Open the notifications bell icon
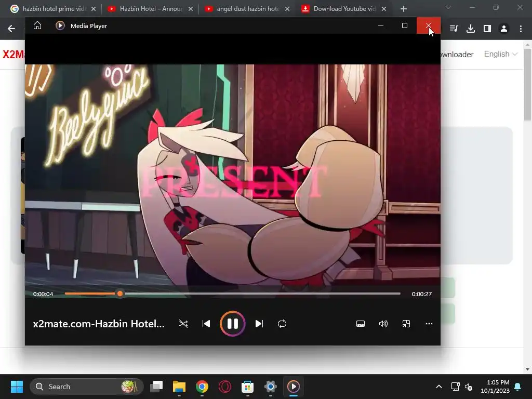 tap(518, 387)
